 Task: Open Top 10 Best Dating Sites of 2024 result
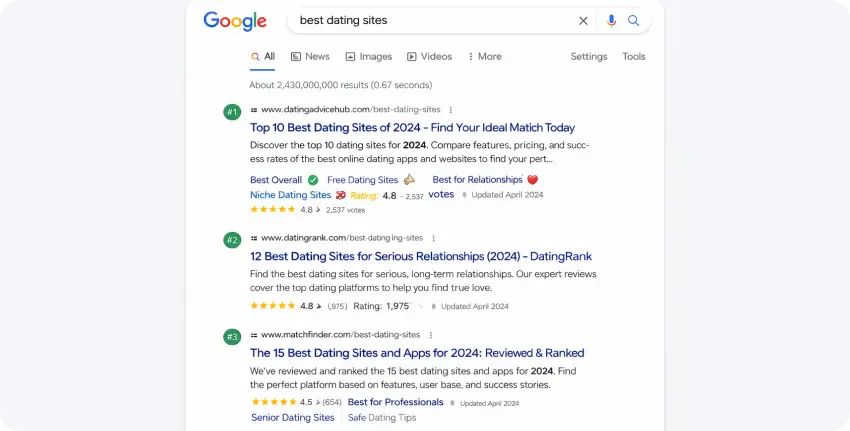pos(412,128)
